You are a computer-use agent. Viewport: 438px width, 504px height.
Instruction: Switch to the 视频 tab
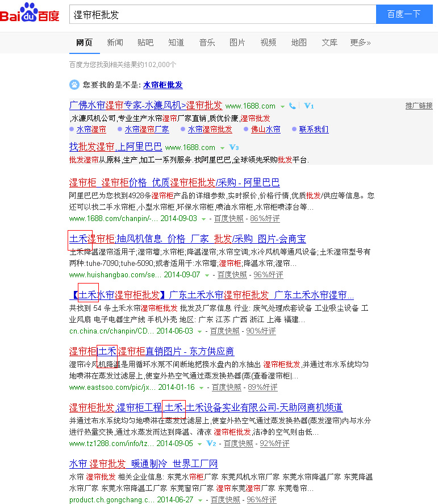(268, 43)
